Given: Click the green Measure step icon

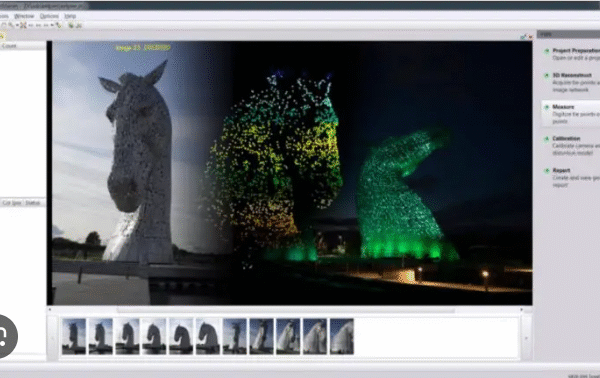Looking at the screenshot, I should [x=547, y=107].
